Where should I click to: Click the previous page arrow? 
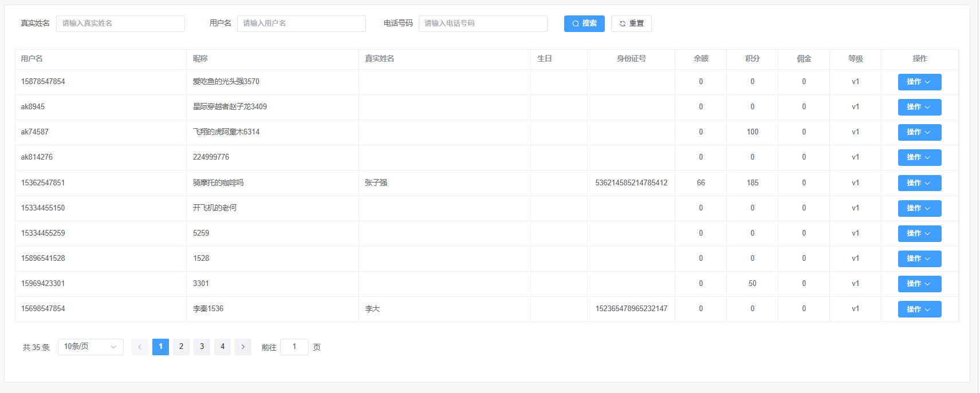coord(140,347)
